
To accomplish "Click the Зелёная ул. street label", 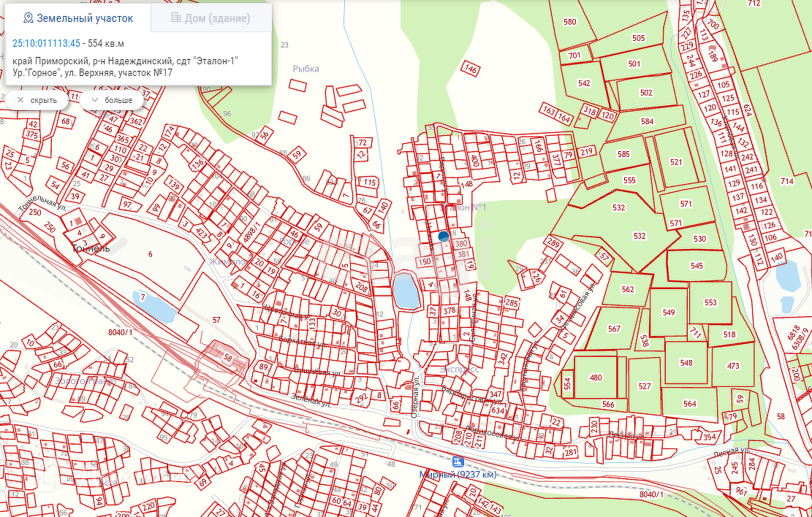I will point(312,401).
